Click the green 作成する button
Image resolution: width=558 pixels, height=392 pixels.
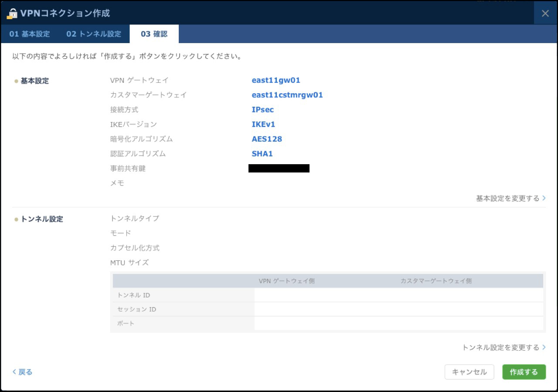coord(524,372)
